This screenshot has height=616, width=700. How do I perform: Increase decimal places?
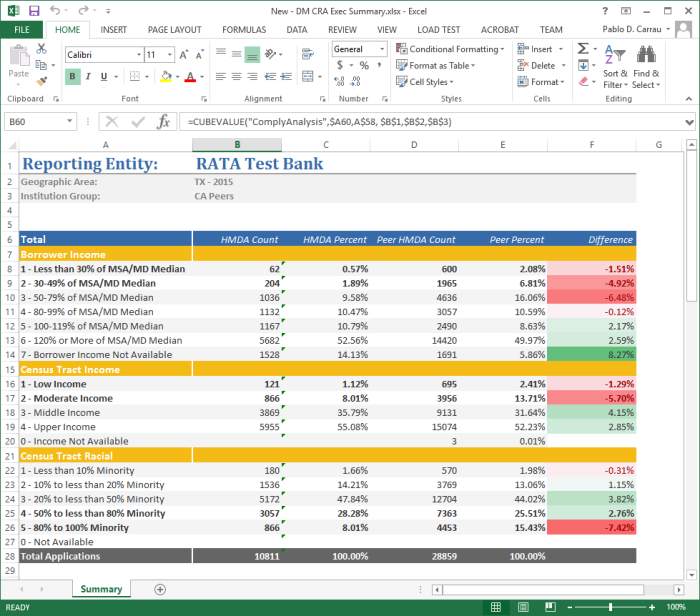[x=339, y=81]
